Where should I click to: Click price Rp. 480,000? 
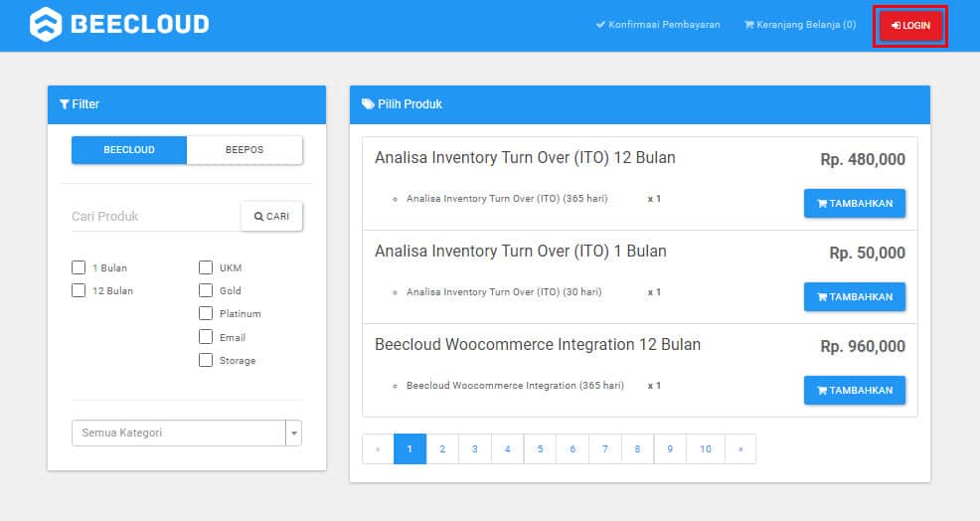pos(863,159)
